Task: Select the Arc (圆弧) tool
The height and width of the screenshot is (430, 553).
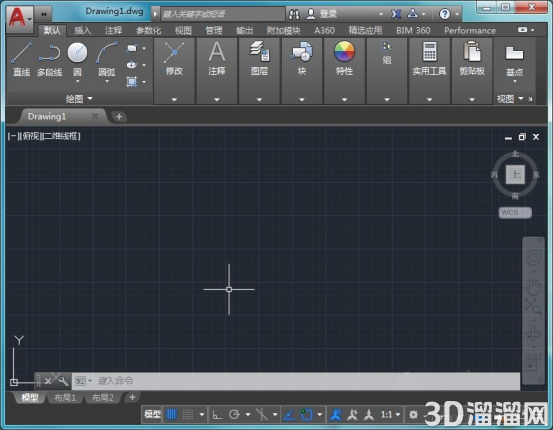Action: [x=107, y=59]
